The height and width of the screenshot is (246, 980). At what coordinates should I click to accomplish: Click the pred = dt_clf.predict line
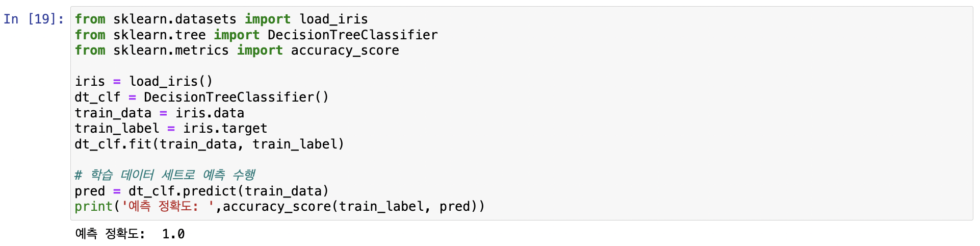(201, 191)
